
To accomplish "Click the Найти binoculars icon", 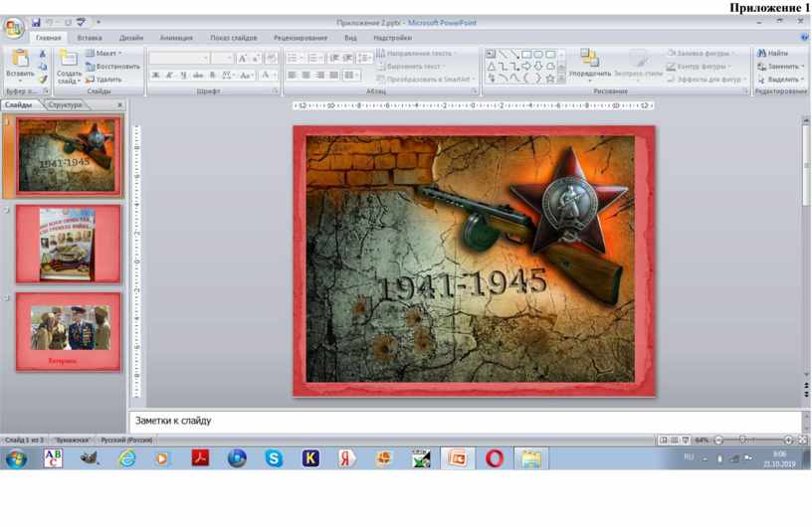I will (x=761, y=54).
